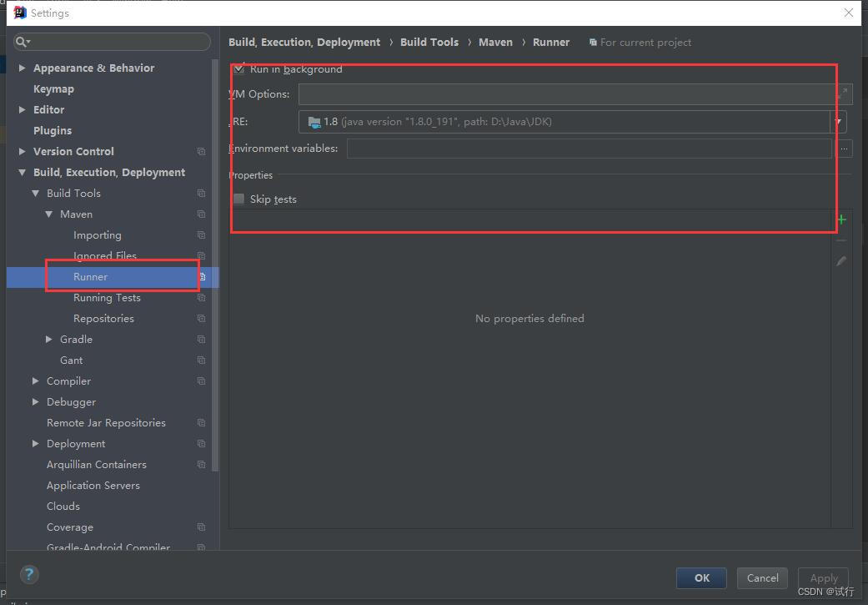Click project-level icon beside Running Tests

tap(202, 298)
